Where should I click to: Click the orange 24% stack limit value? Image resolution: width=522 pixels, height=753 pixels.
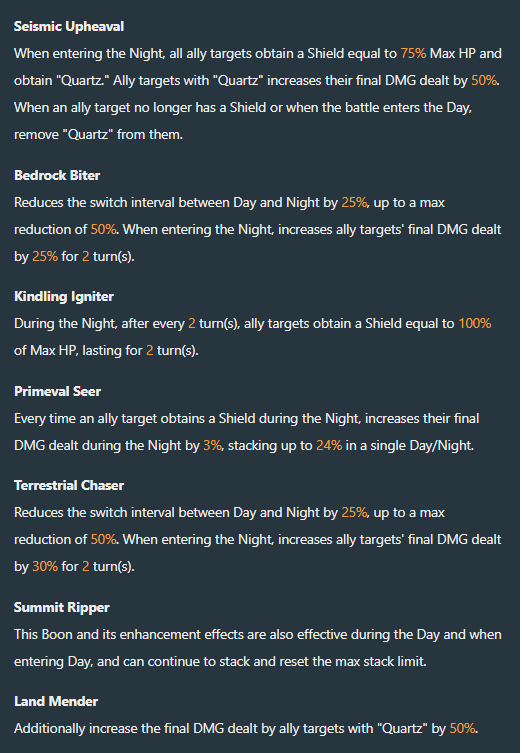point(329,445)
